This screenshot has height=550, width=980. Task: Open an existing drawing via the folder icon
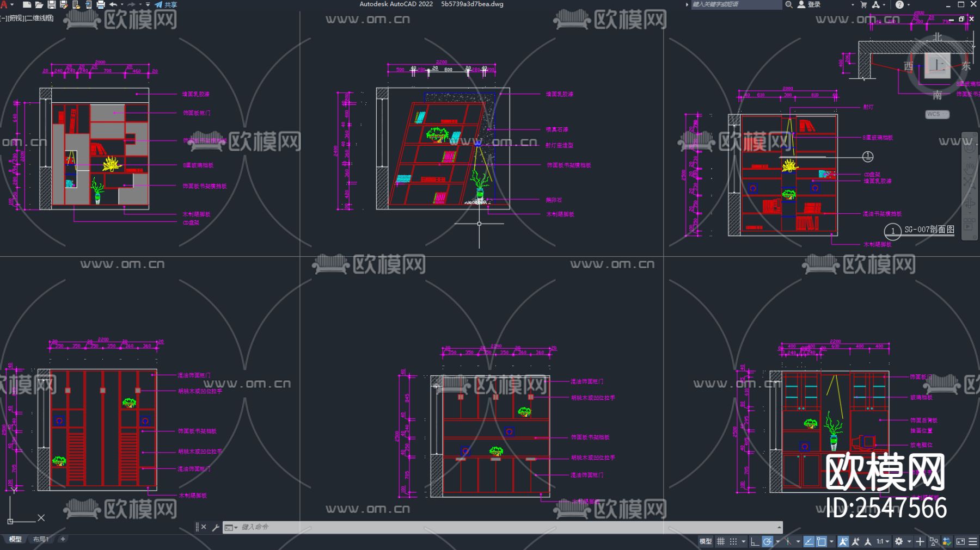(x=40, y=5)
